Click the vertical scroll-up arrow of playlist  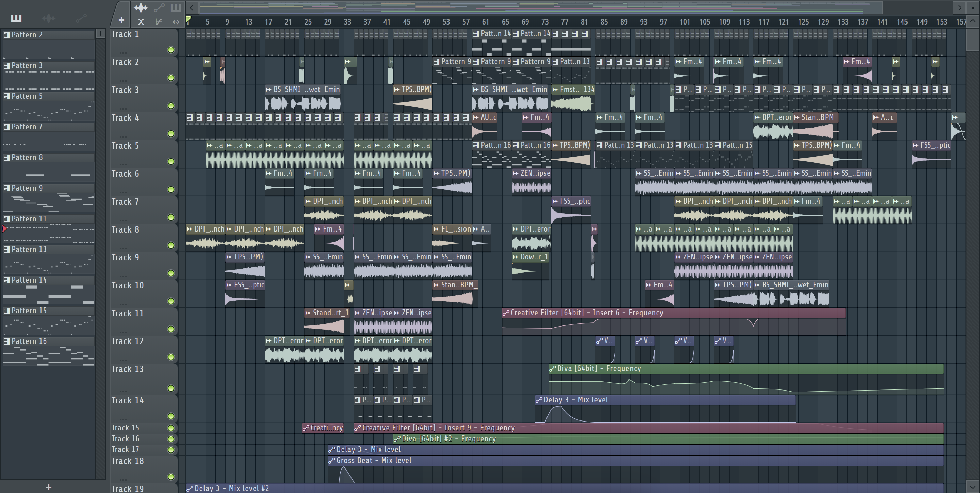tap(973, 22)
